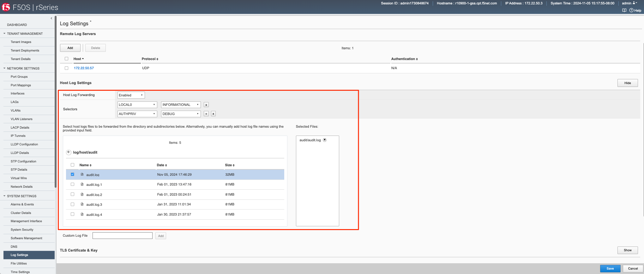Select the audit.log.3 file name

[x=94, y=204]
